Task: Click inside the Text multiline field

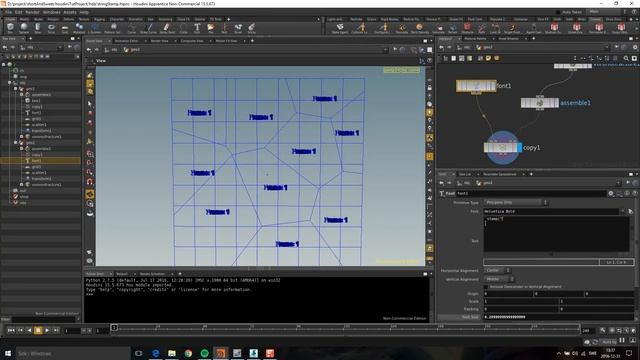Action: point(556,234)
